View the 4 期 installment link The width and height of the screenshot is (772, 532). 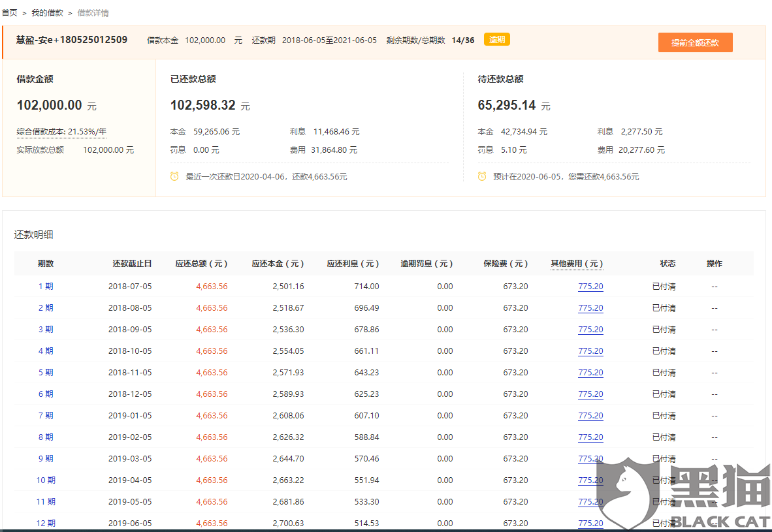click(46, 351)
